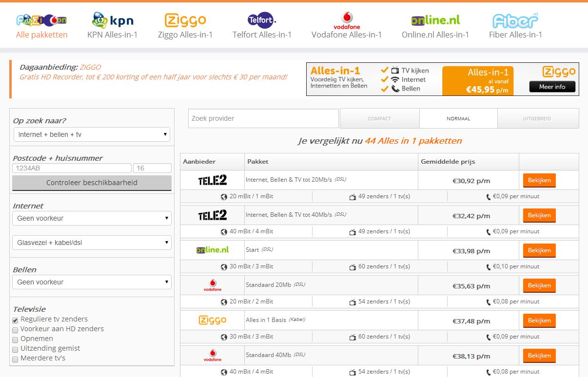588x377 pixels.
Task: Click TV icon under Online.nl Start row
Action: click(353, 267)
